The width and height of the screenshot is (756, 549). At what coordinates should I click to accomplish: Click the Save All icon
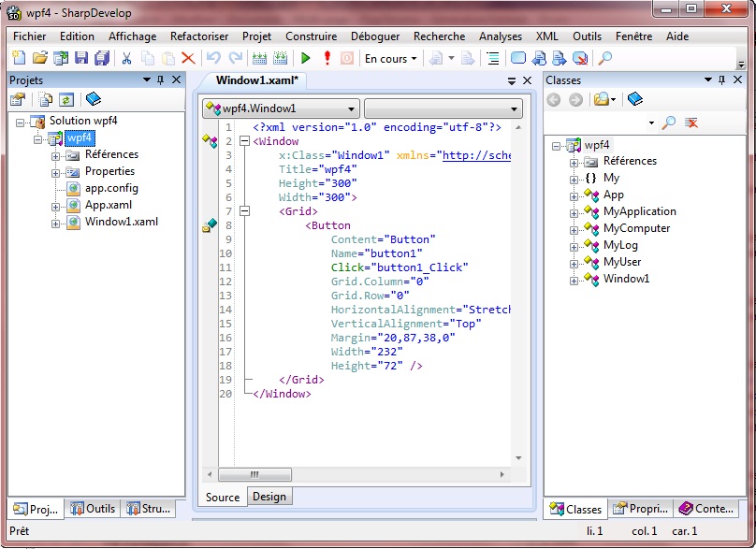pyautogui.click(x=102, y=58)
